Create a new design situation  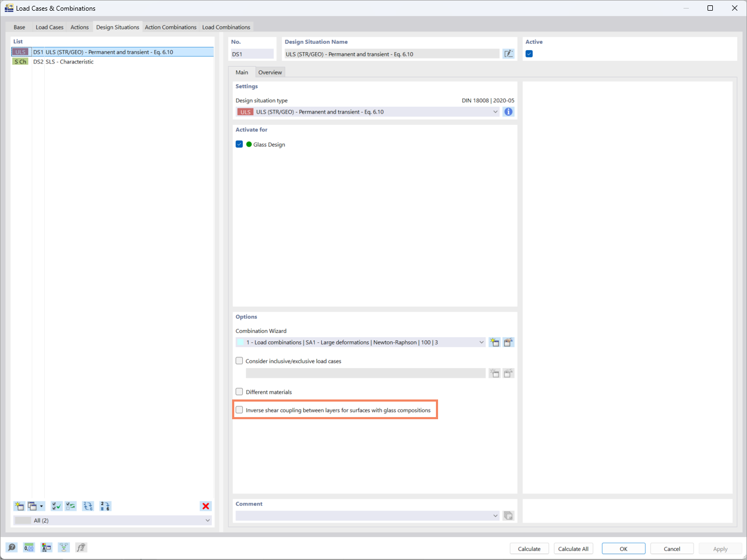pos(19,506)
